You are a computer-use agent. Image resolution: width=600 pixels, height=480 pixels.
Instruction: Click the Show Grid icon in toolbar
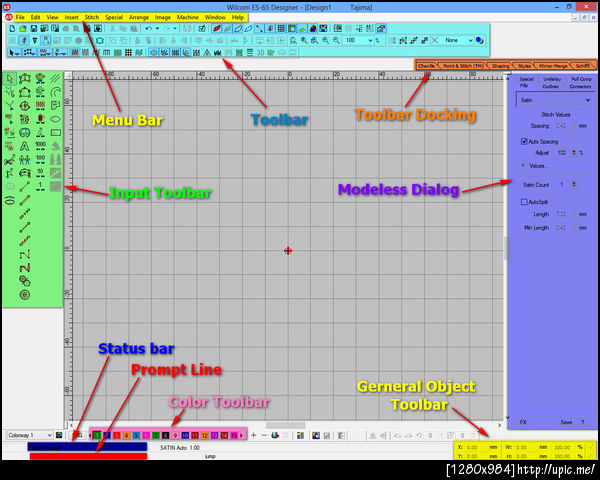tap(281, 29)
